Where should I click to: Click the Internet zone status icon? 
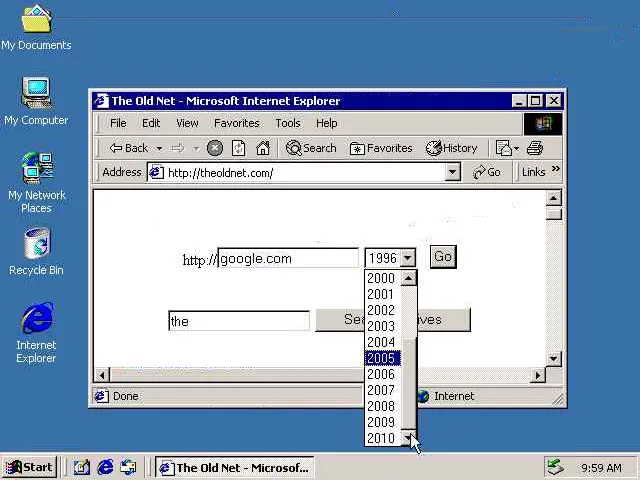(x=424, y=396)
